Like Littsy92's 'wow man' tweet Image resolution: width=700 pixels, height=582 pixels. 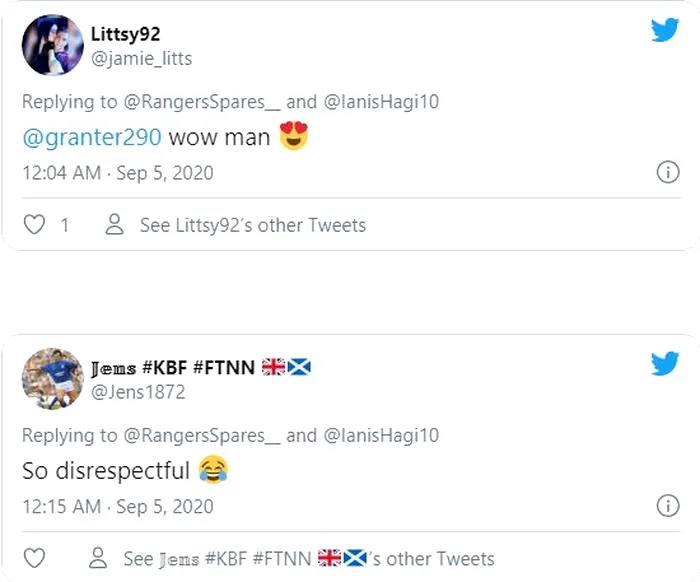tap(35, 225)
